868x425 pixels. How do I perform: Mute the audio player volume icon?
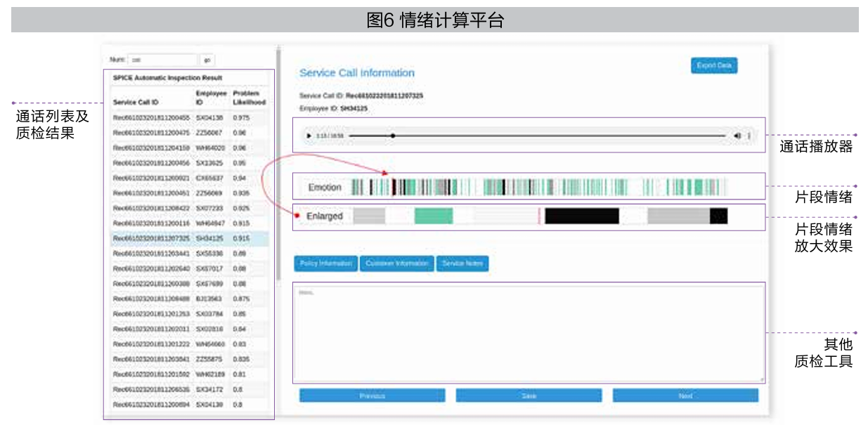point(737,135)
